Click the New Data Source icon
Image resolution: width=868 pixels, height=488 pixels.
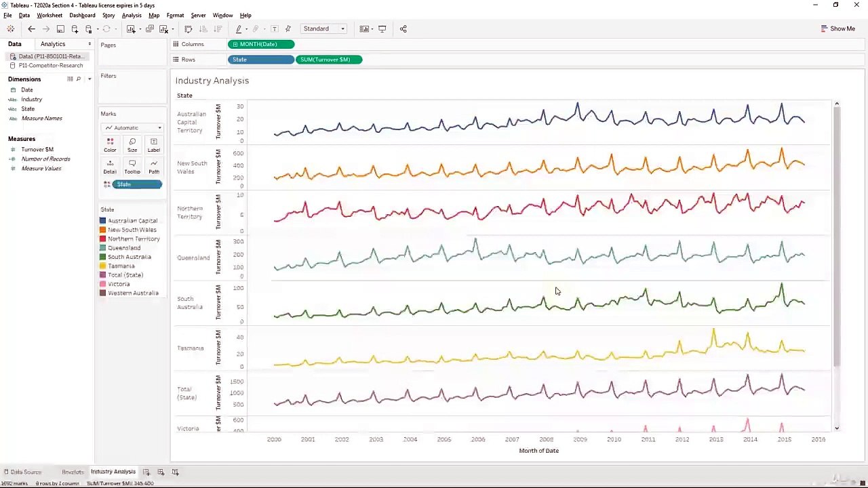tap(75, 29)
